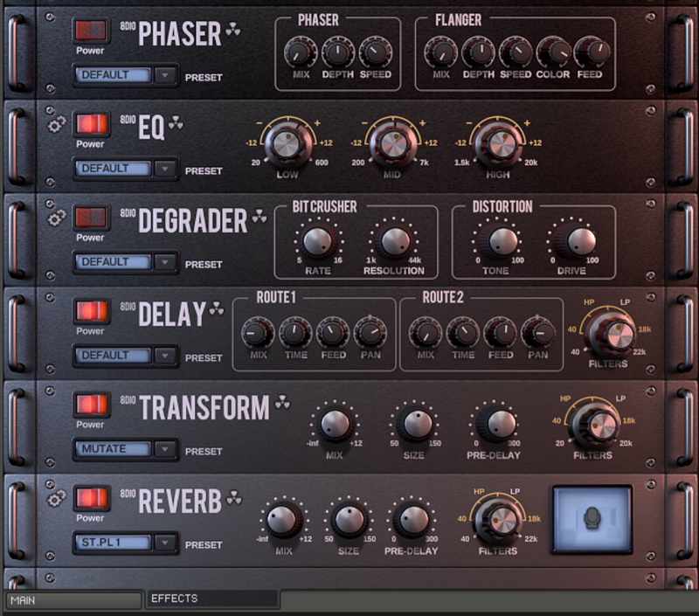Click the Flanger MIX knob

(x=441, y=53)
